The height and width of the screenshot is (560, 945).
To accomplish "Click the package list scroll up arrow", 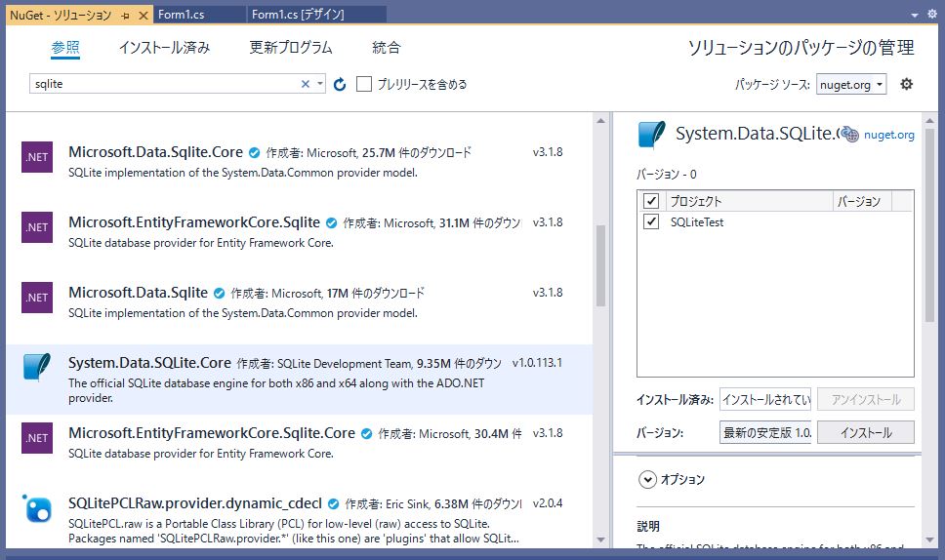I will point(600,121).
